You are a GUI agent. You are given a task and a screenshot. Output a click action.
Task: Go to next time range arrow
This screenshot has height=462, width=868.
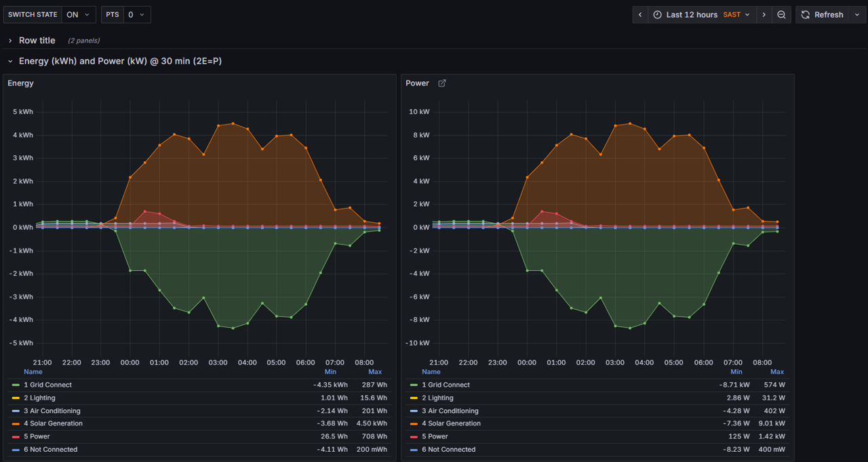[x=764, y=15]
